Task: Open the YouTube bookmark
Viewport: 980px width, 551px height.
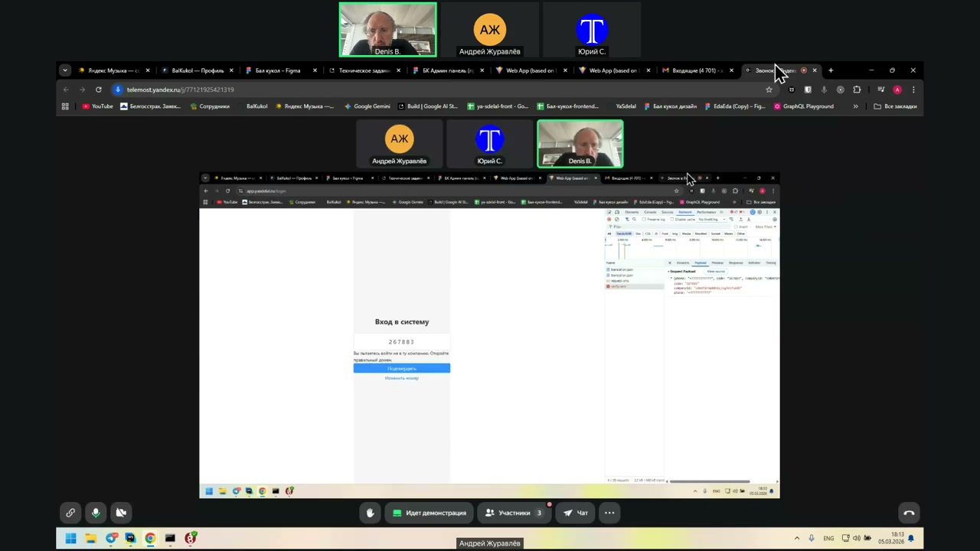Action: [97, 106]
